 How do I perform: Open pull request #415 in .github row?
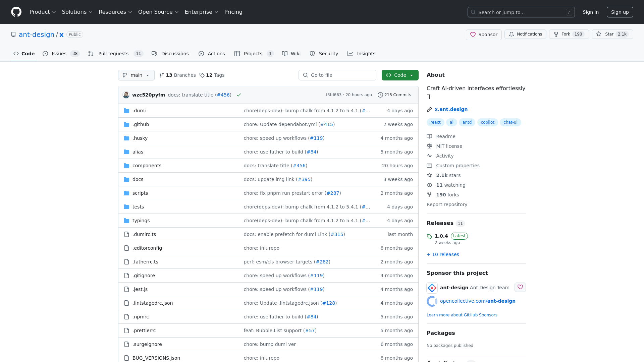327,124
